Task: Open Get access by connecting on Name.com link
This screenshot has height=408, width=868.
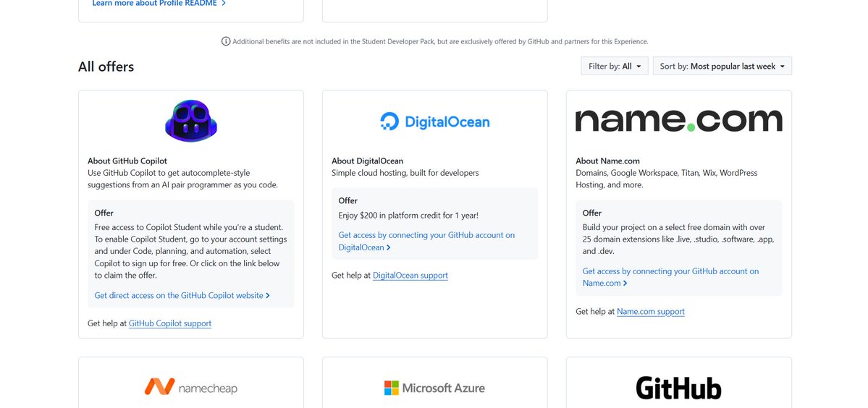Action: pyautogui.click(x=670, y=277)
